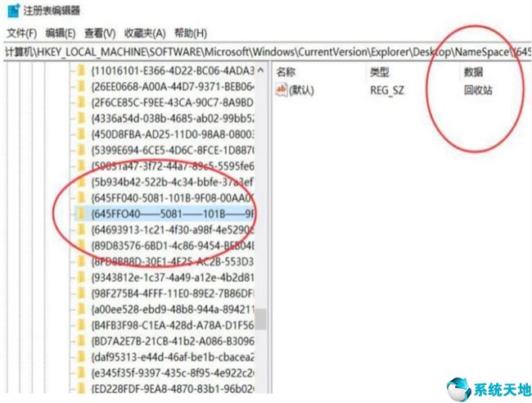Select folder icon of {64693913-1c21-4f30 key
The image size is (532, 403).
[81, 229]
